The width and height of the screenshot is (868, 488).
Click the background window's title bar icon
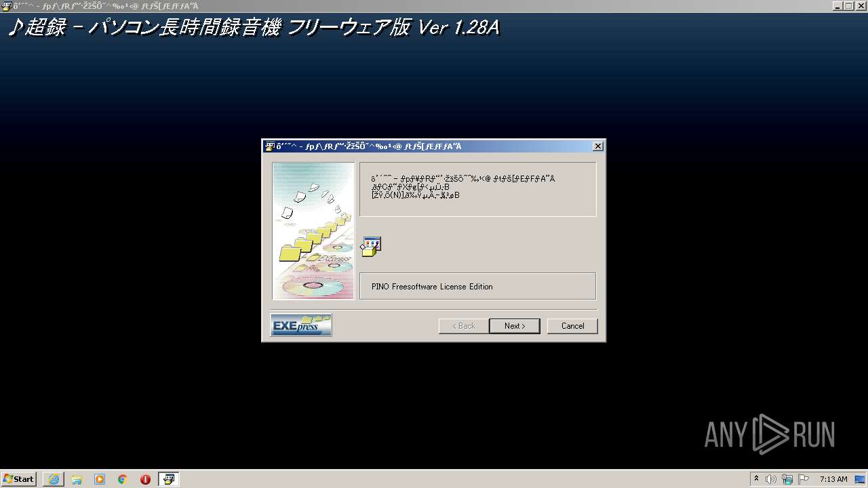tap(6, 5)
